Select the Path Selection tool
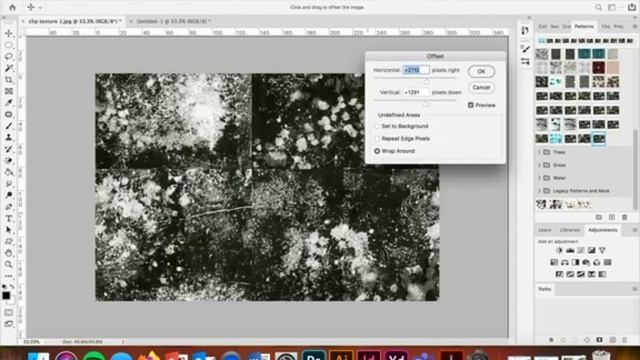This screenshot has height=360, width=640. pos(9,230)
